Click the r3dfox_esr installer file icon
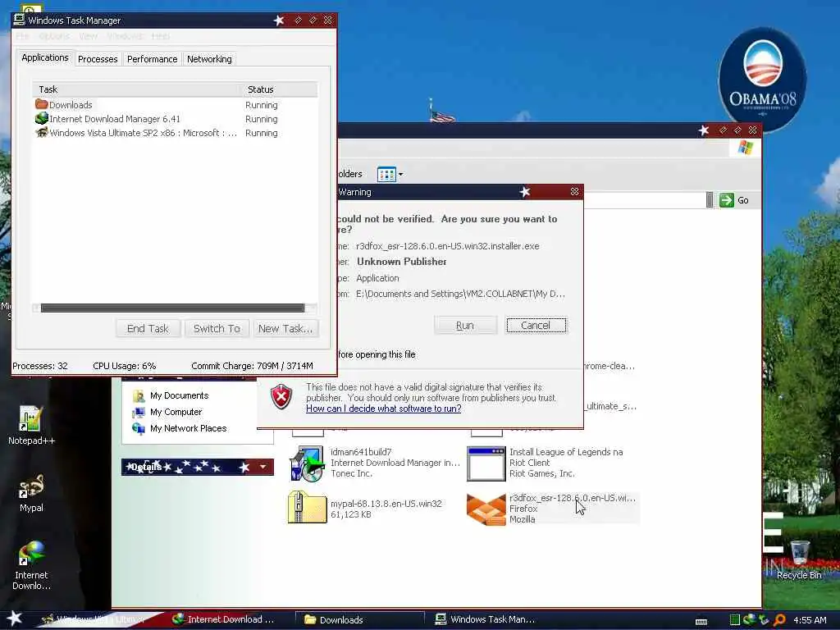Screen dimensions: 840x630 point(486,509)
